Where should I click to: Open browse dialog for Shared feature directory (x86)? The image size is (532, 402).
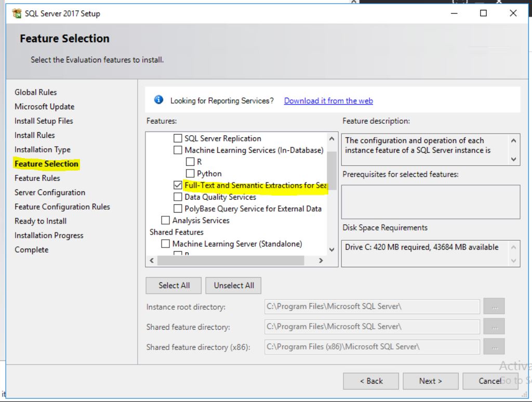494,346
